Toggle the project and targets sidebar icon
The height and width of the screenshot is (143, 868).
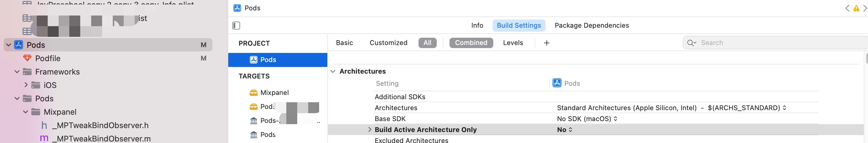(236, 26)
